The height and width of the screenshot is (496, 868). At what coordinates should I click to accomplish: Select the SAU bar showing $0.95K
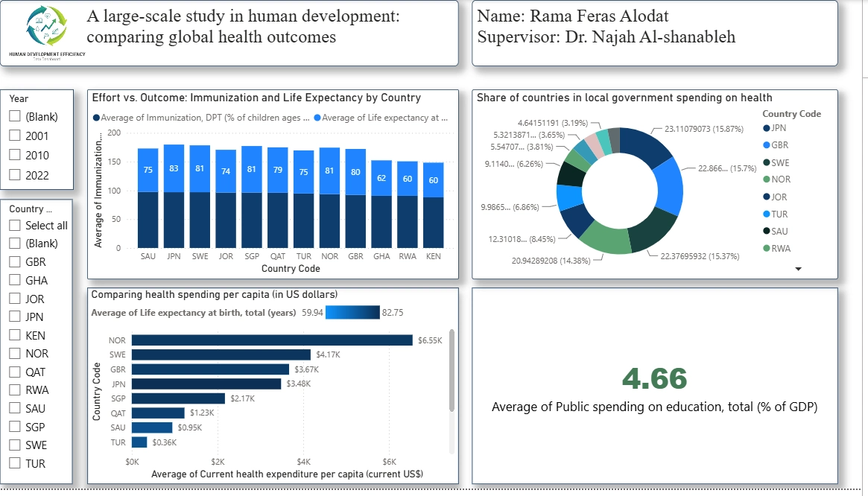(152, 427)
